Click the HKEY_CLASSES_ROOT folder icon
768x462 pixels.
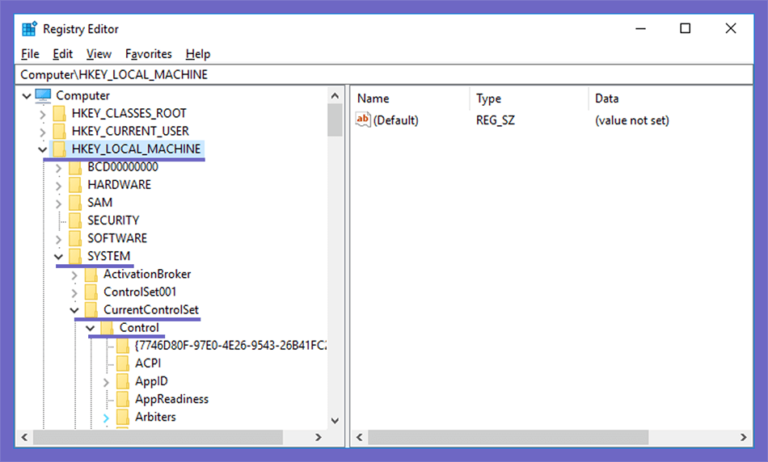click(x=59, y=113)
